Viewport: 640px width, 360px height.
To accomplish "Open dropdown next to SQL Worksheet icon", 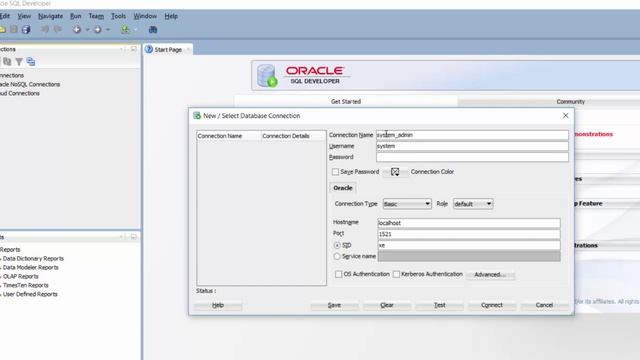I will click(x=135, y=30).
